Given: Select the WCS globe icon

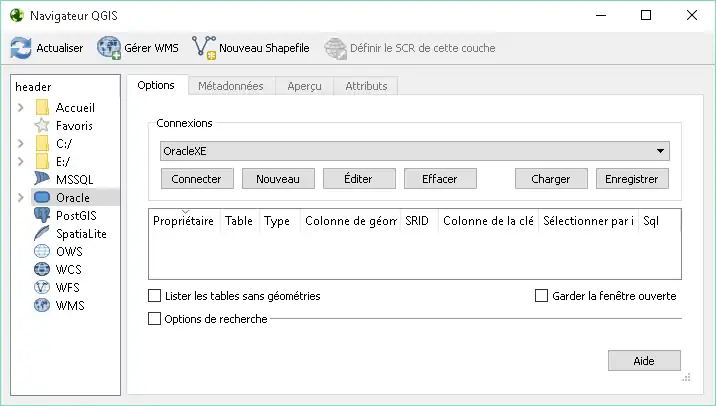Looking at the screenshot, I should 42,269.
